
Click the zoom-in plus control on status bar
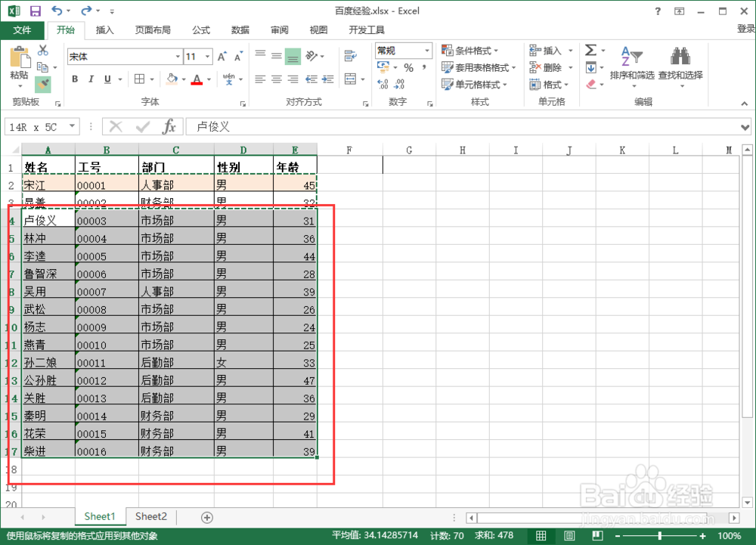pos(702,536)
